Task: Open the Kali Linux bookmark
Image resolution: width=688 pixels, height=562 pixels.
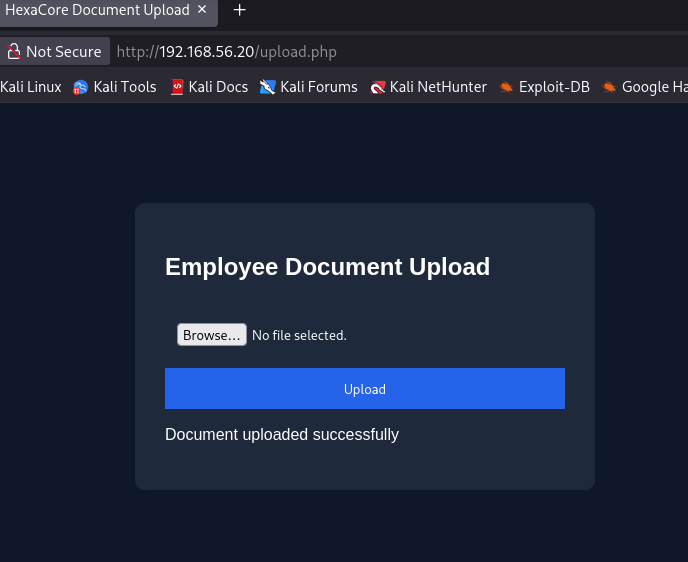Action: 31,87
